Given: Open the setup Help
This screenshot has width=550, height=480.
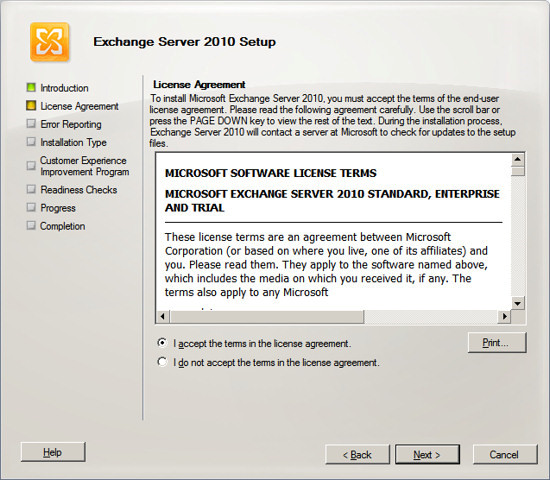Looking at the screenshot, I should pos(53,452).
